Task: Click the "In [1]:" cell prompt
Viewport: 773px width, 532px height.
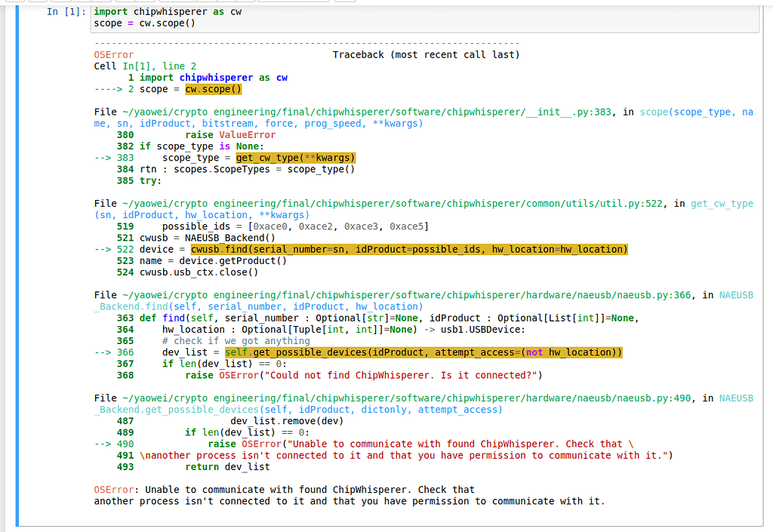Action: tap(66, 12)
